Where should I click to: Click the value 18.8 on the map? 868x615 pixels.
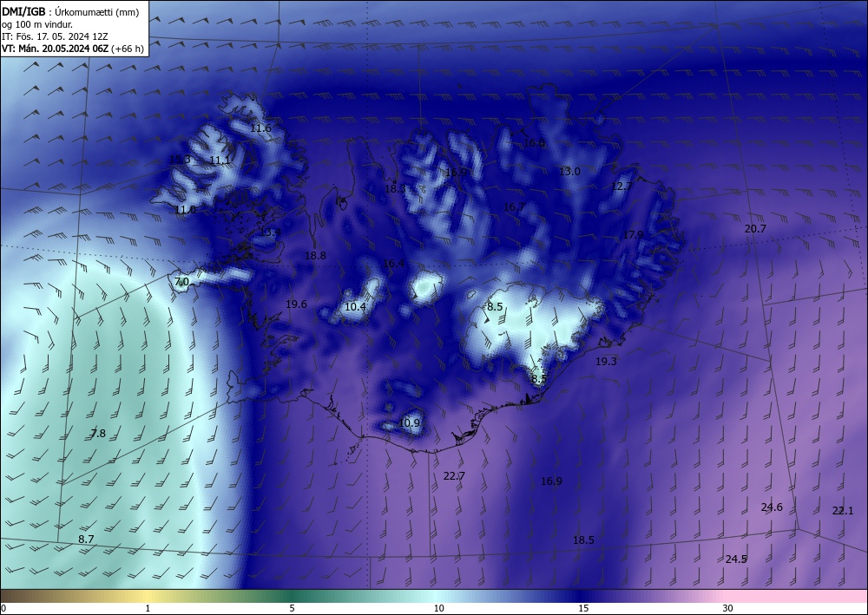(x=316, y=256)
